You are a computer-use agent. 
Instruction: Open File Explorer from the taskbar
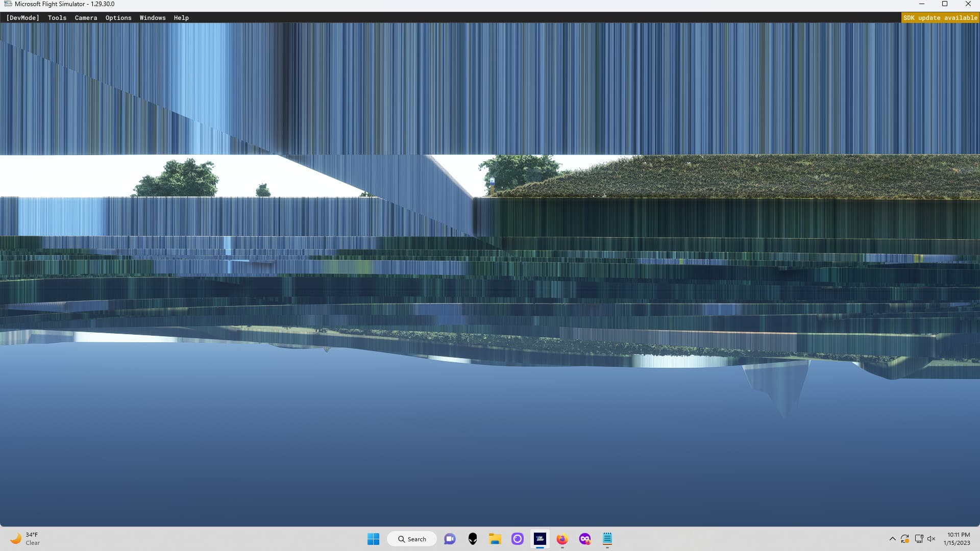tap(495, 539)
